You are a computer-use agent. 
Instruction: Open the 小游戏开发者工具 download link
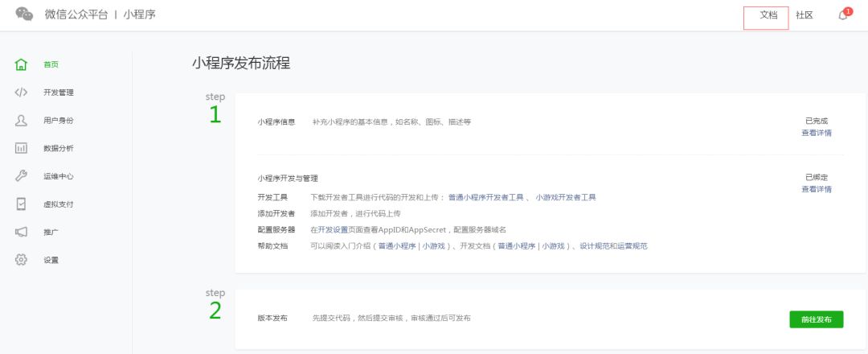tap(566, 197)
